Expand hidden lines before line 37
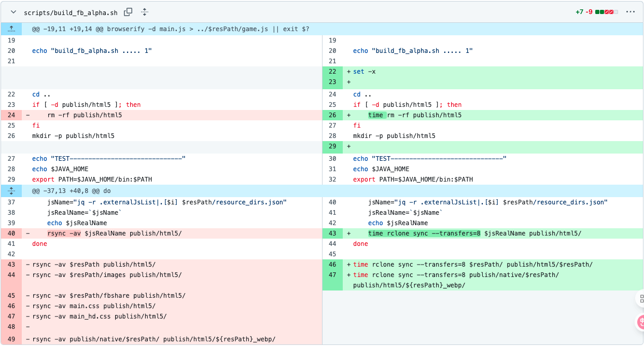Screen dimensions: 644x346 click(11, 191)
